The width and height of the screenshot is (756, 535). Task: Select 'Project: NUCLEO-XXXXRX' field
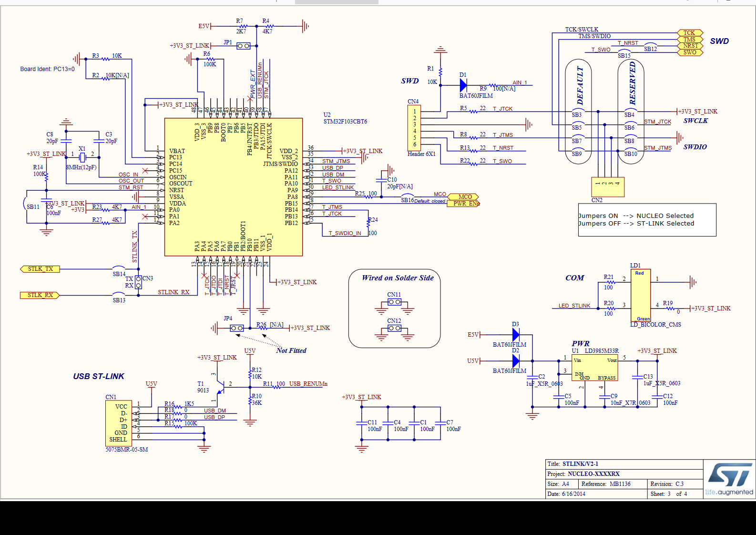click(x=583, y=474)
